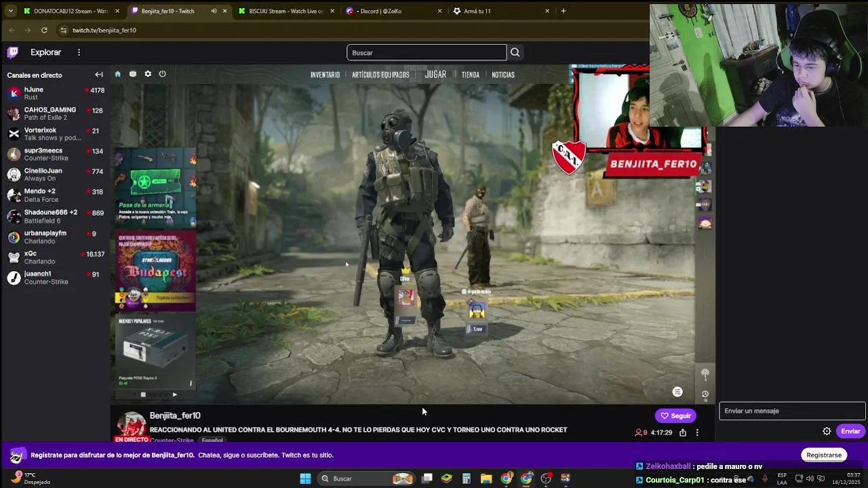Click ARTÍCULOS EQUIPADOS in CS2 menu
The width and height of the screenshot is (868, 488).
[380, 75]
